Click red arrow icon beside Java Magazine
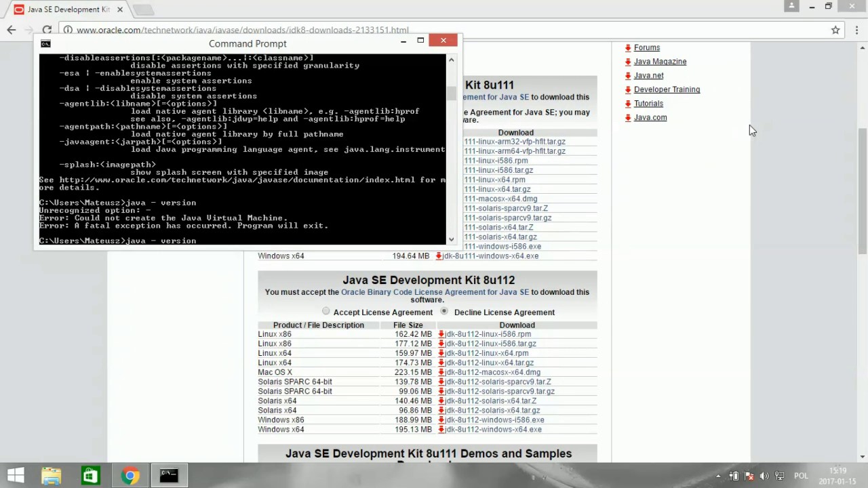 [x=628, y=62]
